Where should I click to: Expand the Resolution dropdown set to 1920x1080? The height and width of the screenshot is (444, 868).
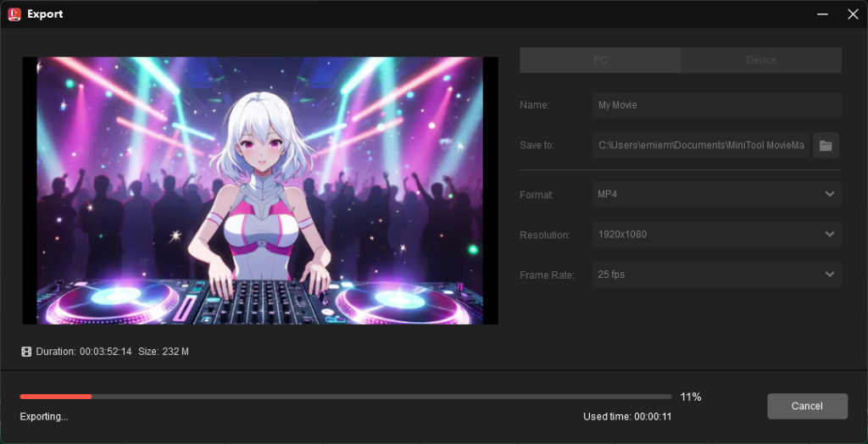click(x=716, y=234)
